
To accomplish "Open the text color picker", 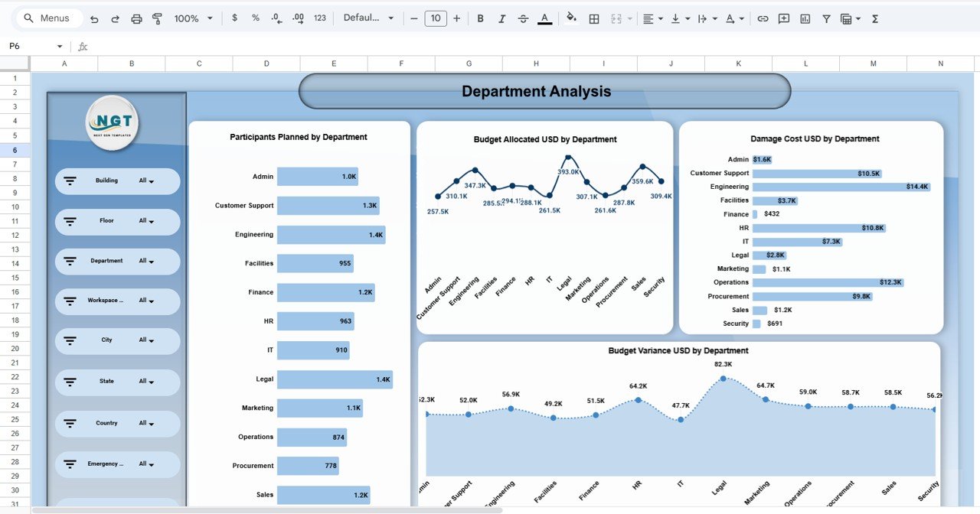I will click(x=544, y=18).
